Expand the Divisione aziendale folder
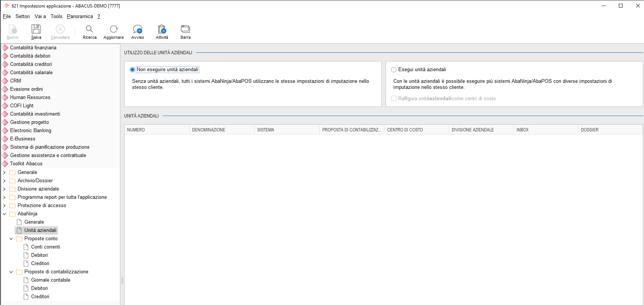 [x=5, y=189]
